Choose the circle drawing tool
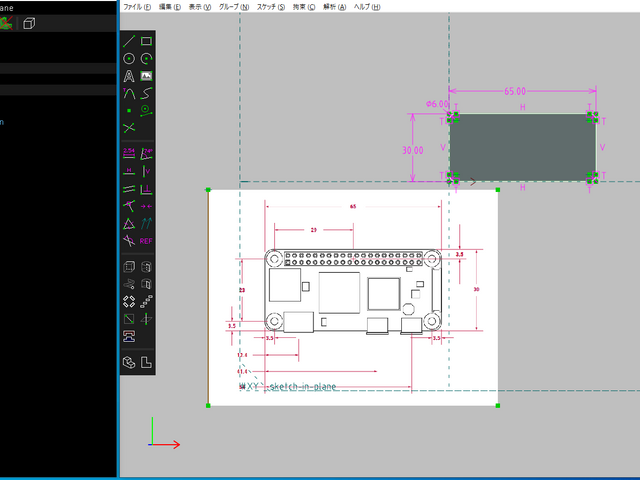The width and height of the screenshot is (640, 480). 128,59
